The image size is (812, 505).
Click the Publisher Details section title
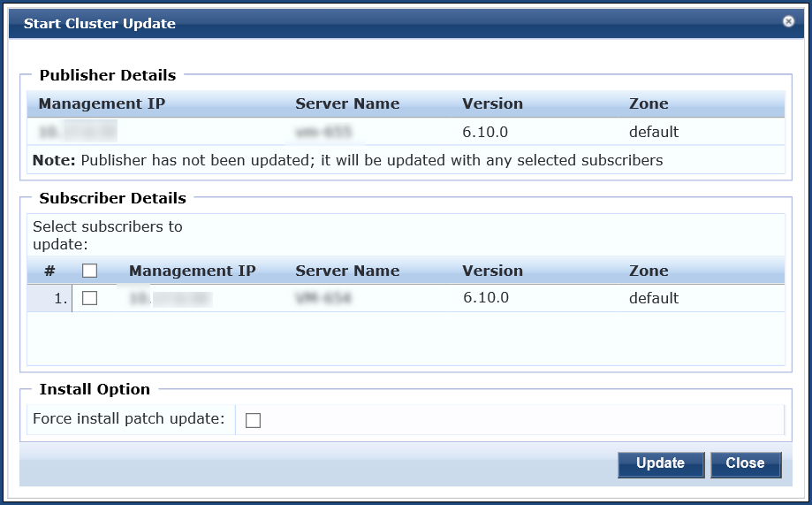pyautogui.click(x=108, y=75)
